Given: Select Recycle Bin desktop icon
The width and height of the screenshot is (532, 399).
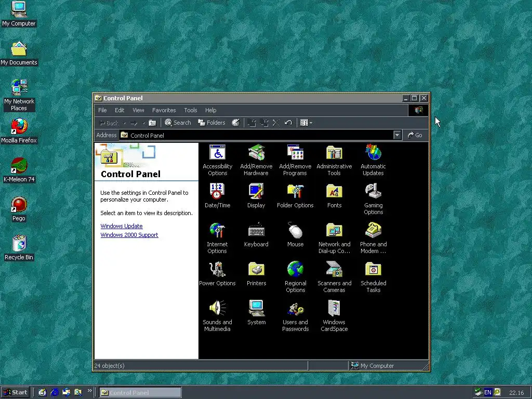Looking at the screenshot, I should [19, 248].
